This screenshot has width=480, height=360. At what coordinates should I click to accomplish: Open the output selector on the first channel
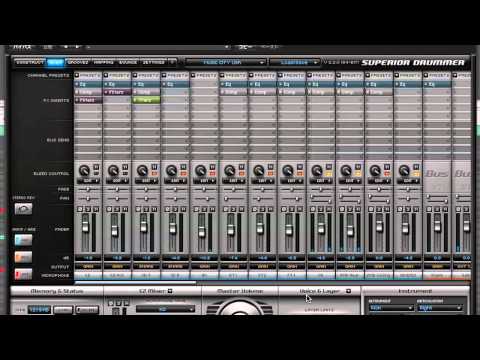coord(88,267)
